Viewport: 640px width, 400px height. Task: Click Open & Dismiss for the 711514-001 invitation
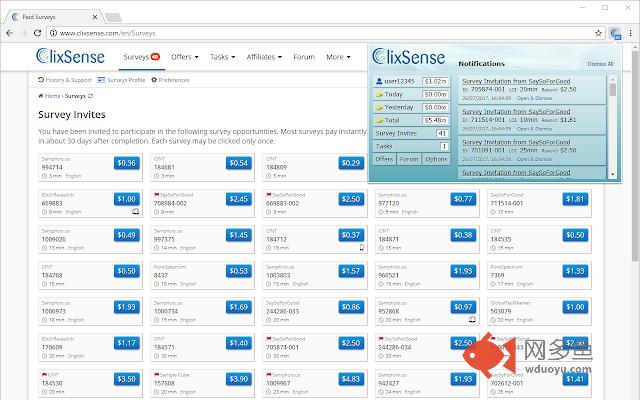click(534, 129)
